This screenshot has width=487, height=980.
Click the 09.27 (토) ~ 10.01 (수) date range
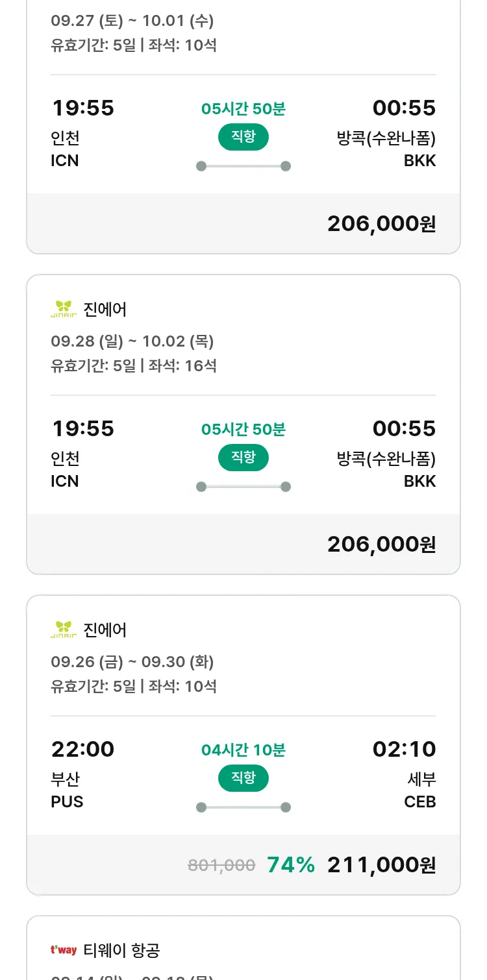point(132,20)
